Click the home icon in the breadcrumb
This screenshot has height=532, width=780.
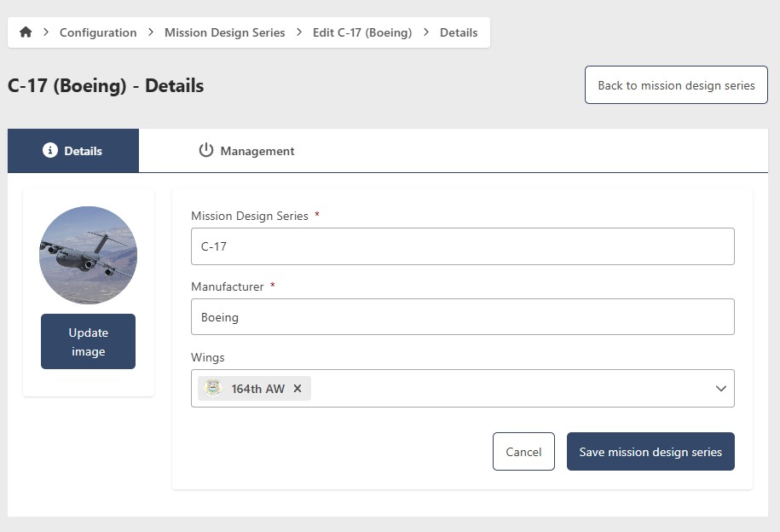[26, 32]
